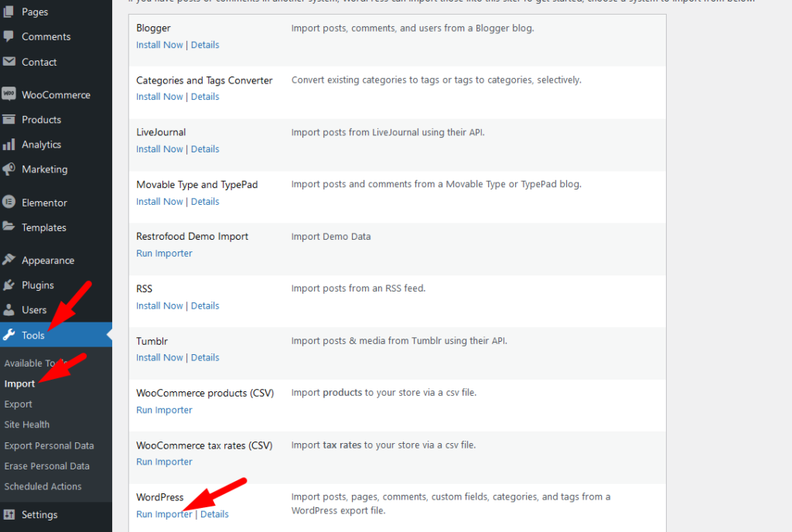Run the Restrofood Demo Import

tap(164, 253)
